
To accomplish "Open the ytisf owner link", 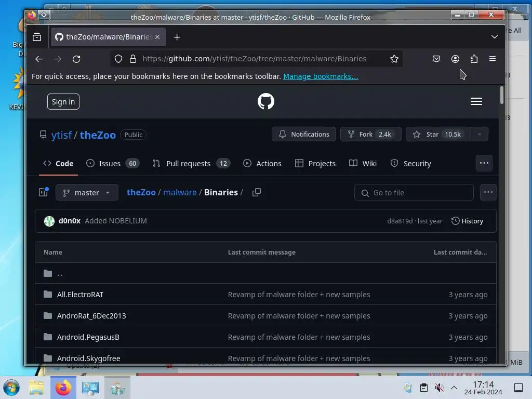I will coord(61,135).
